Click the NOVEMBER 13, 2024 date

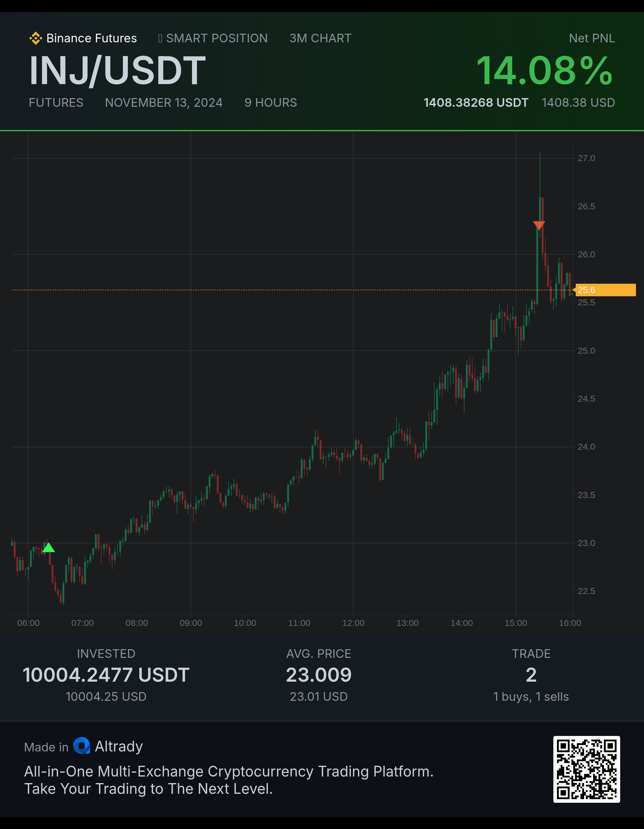click(x=164, y=103)
